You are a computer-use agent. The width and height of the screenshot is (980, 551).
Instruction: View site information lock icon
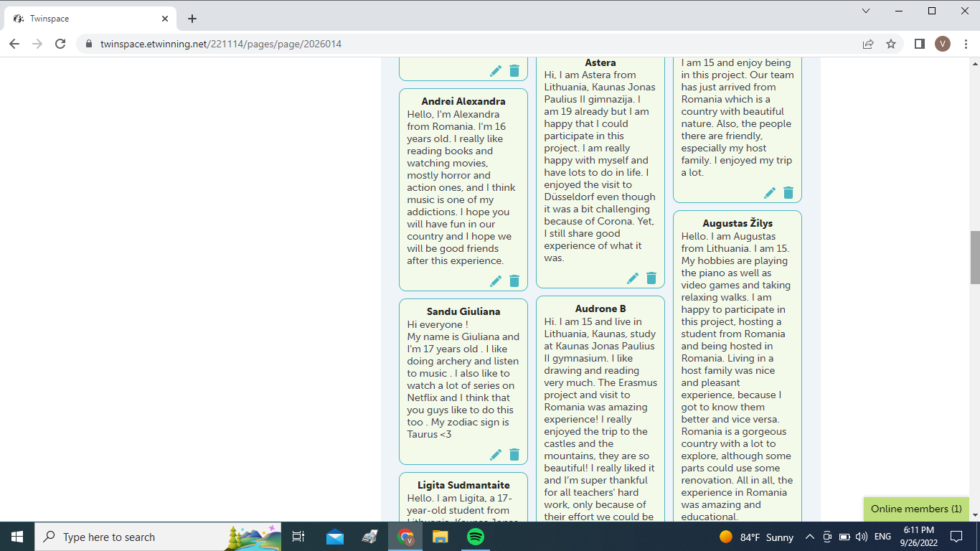click(x=89, y=44)
